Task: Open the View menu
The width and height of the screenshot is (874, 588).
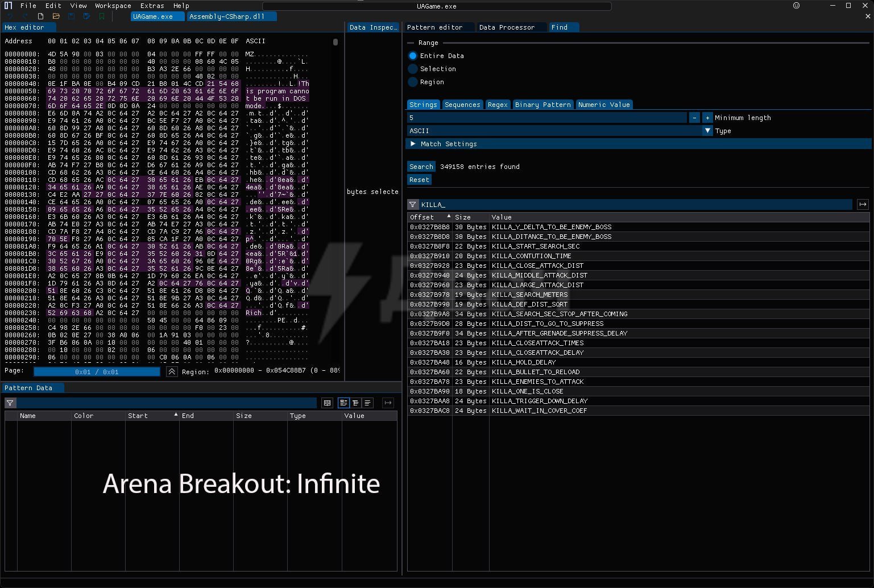Action: (x=78, y=6)
